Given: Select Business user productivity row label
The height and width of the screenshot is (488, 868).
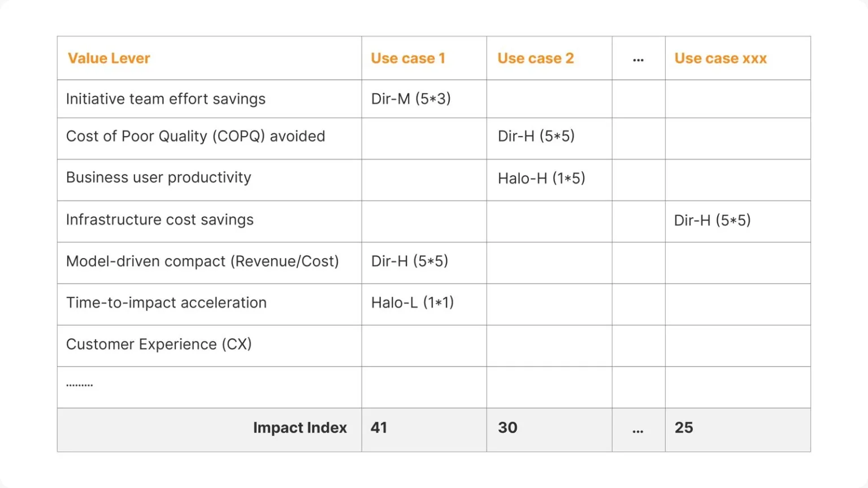Looking at the screenshot, I should [159, 177].
